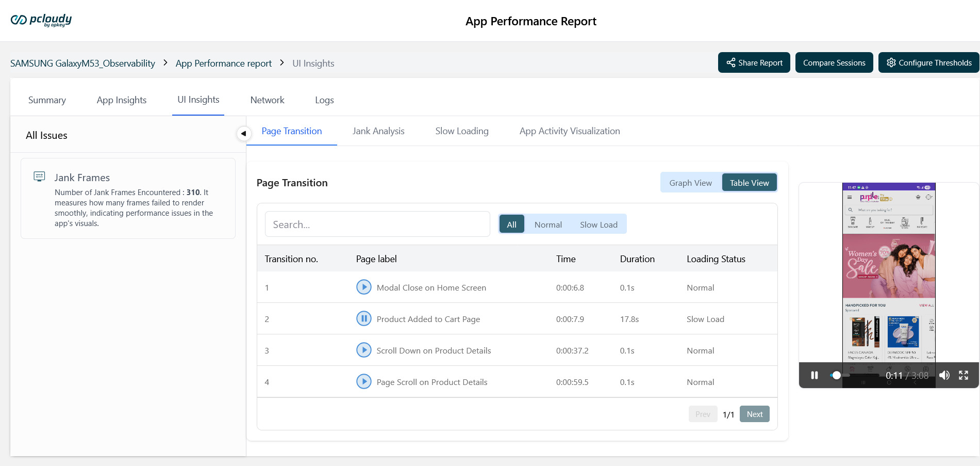Switch to Graph View

pyautogui.click(x=690, y=183)
